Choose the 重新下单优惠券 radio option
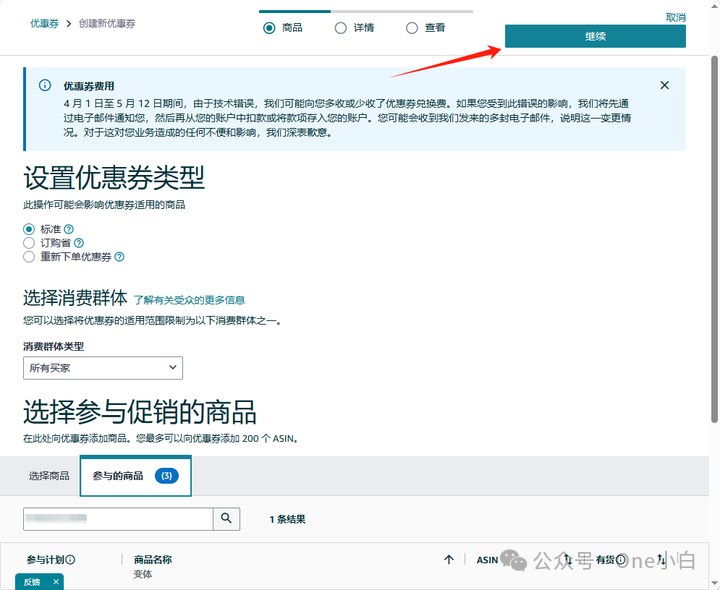The height and width of the screenshot is (590, 720). 29,257
